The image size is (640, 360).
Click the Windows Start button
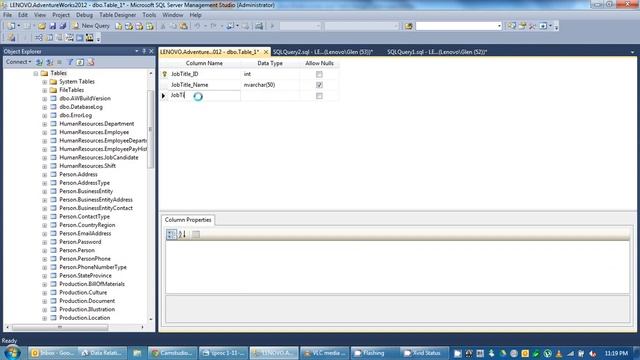click(x=12, y=353)
